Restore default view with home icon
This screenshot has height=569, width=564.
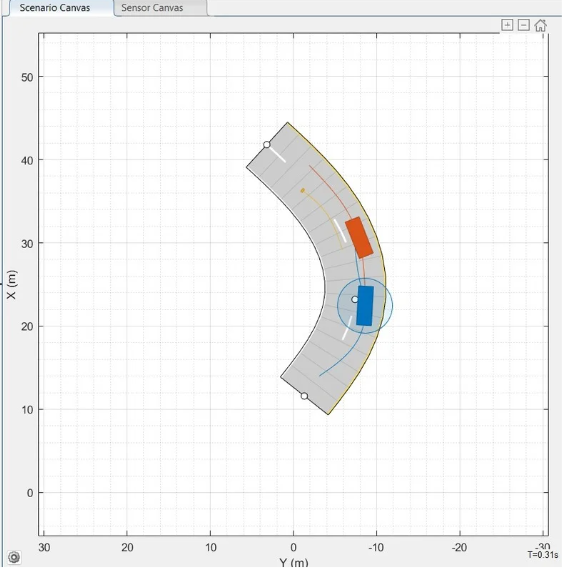point(540,25)
